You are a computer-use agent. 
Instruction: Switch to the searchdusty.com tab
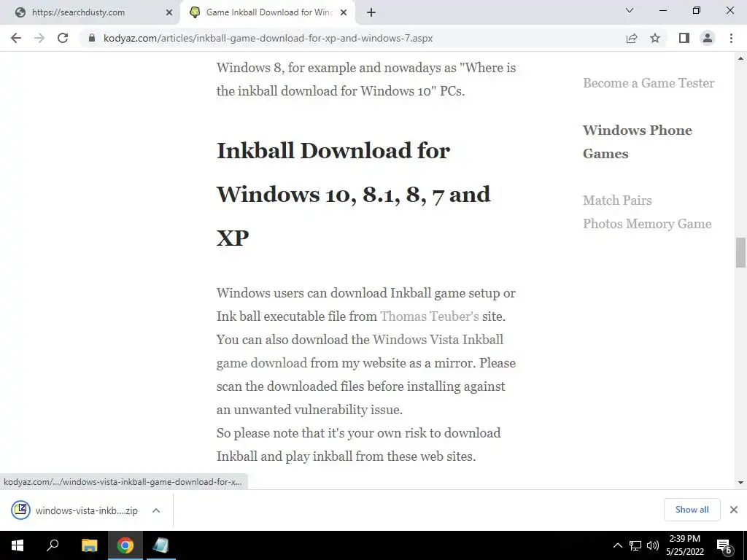88,12
